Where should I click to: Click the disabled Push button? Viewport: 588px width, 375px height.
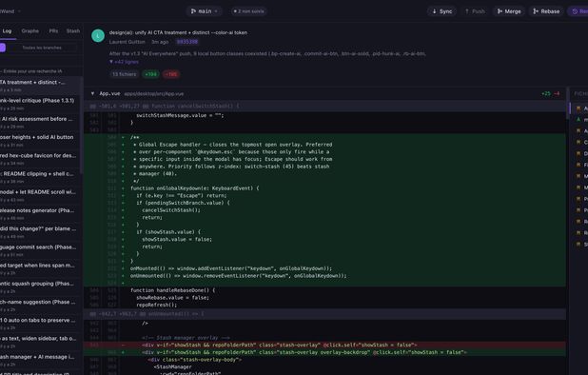coord(475,11)
